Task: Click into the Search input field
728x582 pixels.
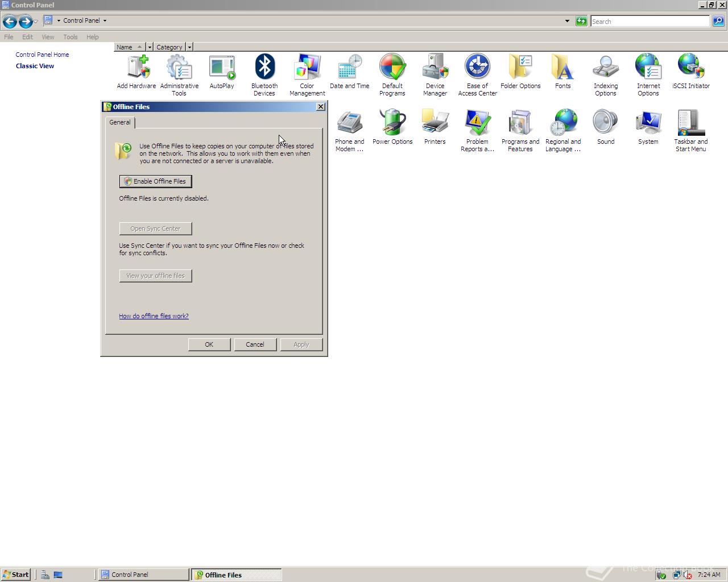Action: [x=650, y=21]
